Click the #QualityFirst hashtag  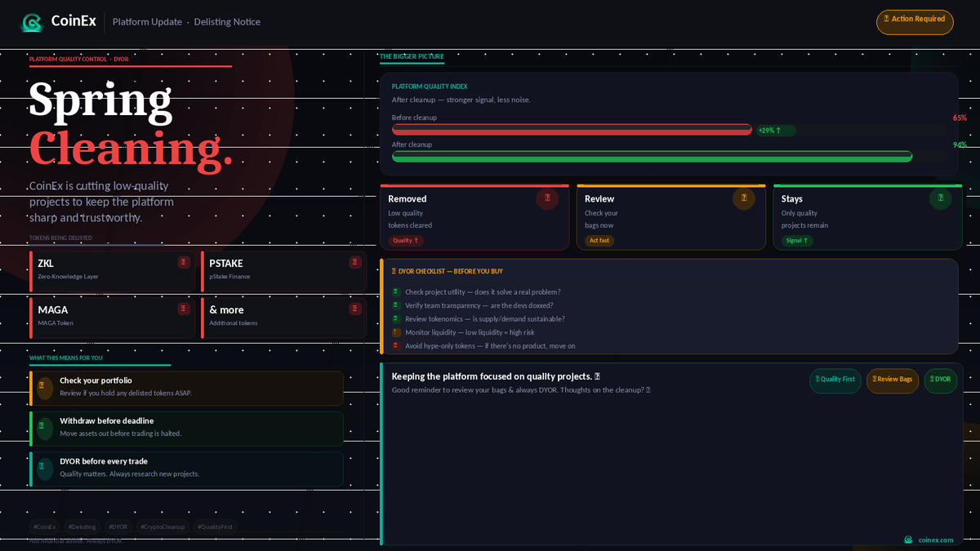click(216, 527)
